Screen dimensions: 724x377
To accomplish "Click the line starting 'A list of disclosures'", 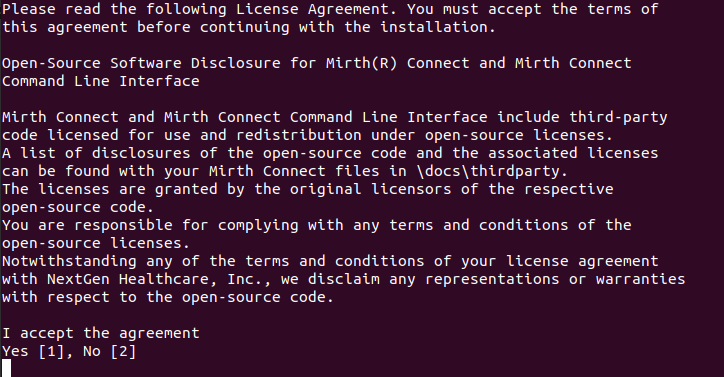I will click(x=330, y=153).
